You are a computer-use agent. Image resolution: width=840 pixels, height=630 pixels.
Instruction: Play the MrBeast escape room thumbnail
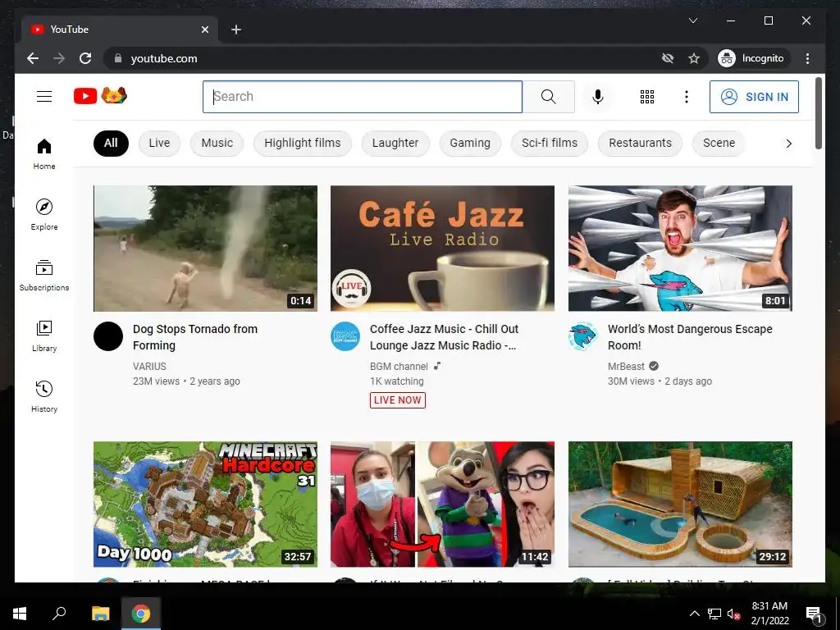(680, 249)
